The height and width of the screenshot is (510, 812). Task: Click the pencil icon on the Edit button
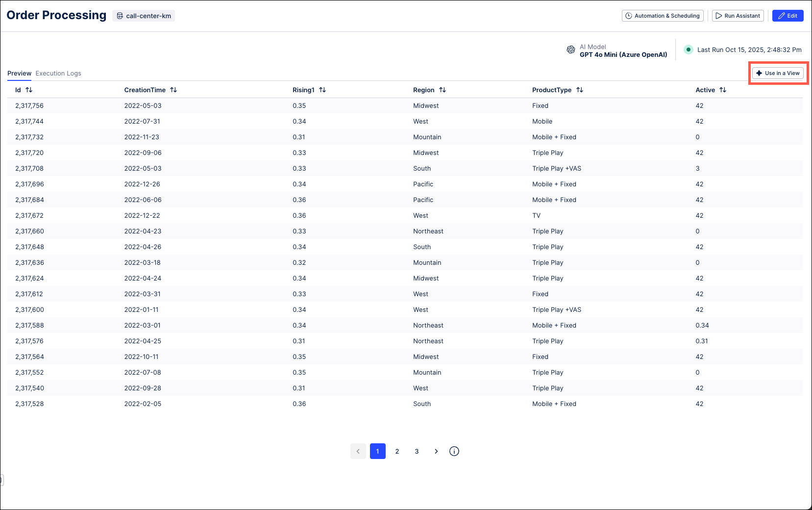[x=781, y=15]
